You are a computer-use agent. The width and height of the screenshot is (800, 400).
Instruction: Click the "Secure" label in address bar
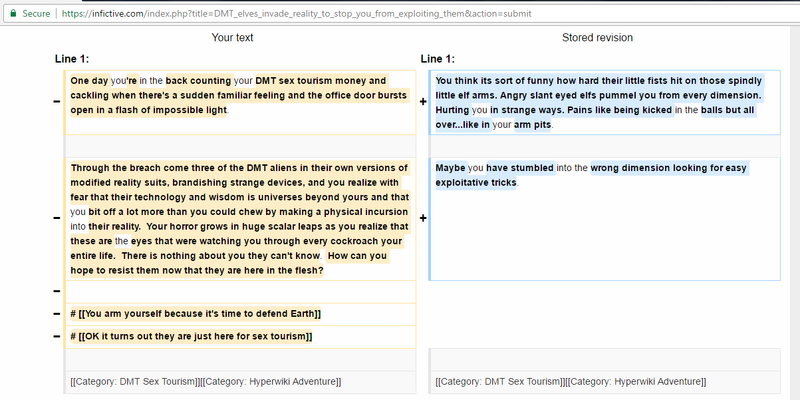click(x=36, y=14)
